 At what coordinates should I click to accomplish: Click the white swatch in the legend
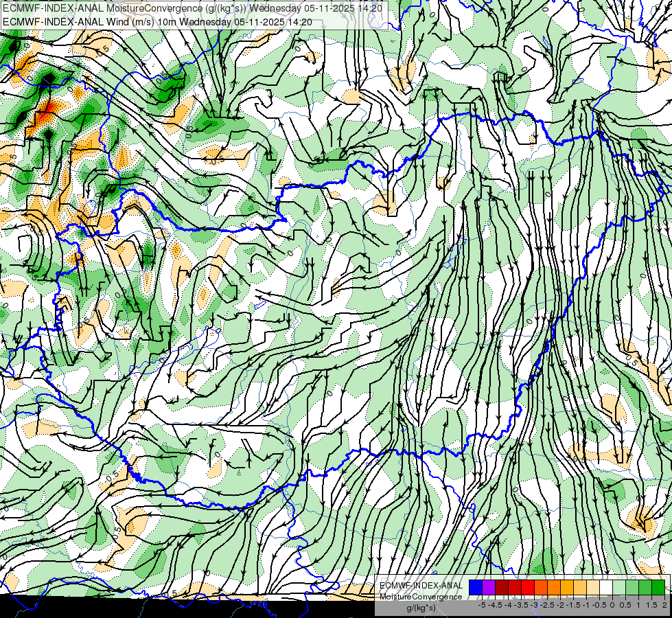[606, 588]
